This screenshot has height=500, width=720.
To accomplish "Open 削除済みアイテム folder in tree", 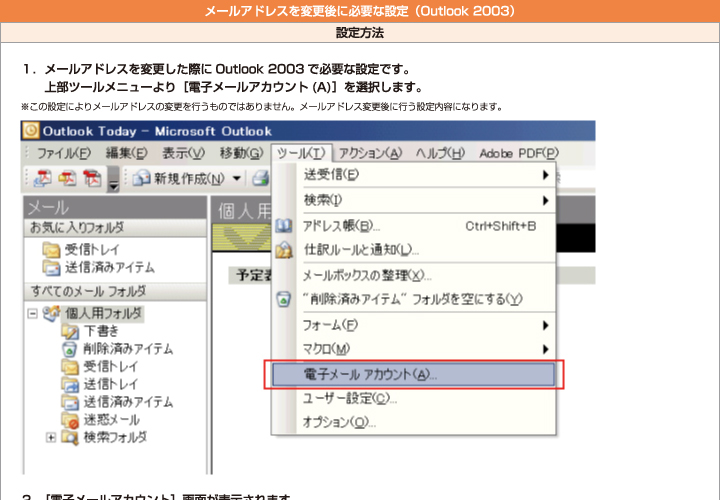I will pos(128,348).
